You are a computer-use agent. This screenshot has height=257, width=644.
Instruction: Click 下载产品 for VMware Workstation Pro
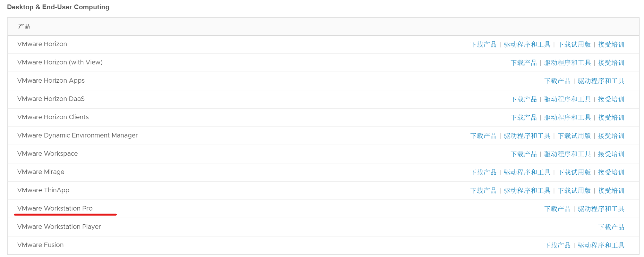[x=558, y=209]
